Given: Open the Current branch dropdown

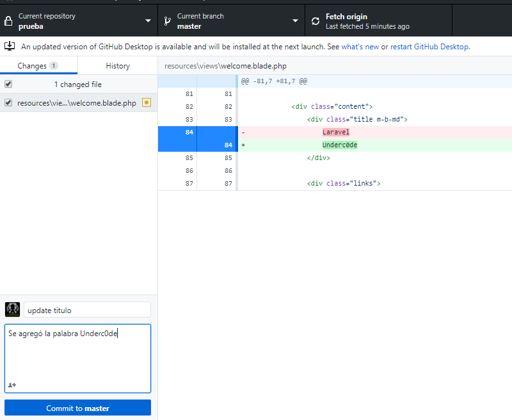Looking at the screenshot, I should 231,21.
